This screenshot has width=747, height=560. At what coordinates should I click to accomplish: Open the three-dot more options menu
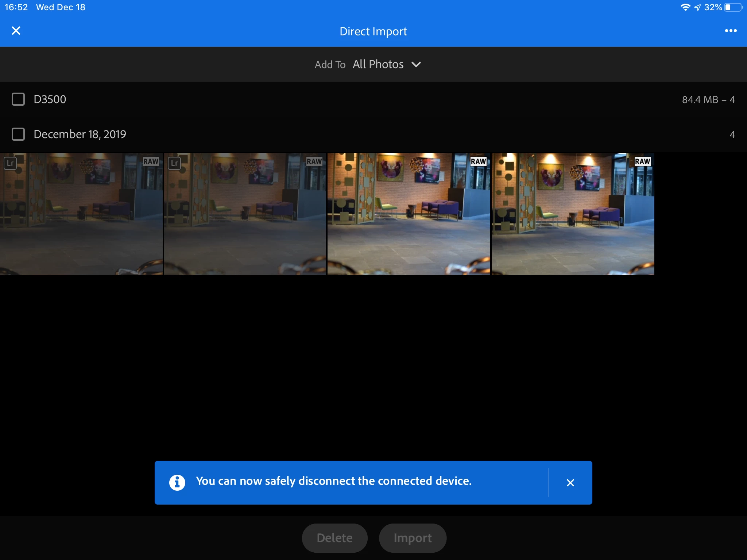point(731,31)
